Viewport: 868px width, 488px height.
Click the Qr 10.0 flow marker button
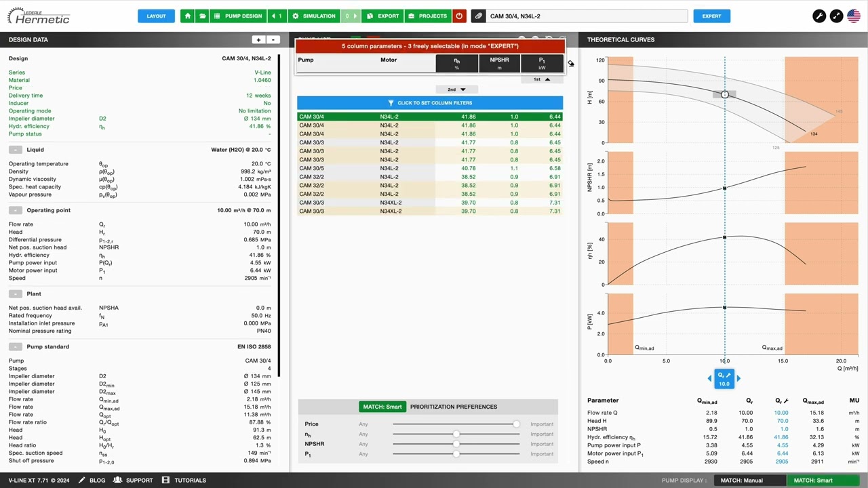724,380
